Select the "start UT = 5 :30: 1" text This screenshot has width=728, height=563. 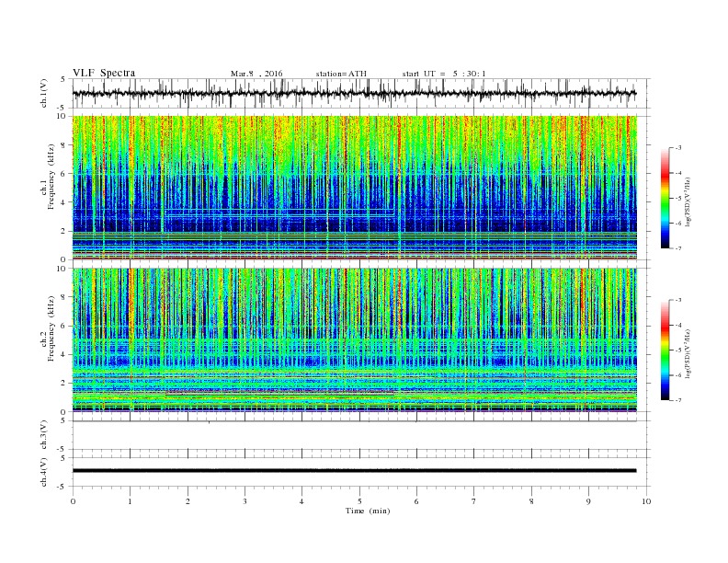(444, 74)
